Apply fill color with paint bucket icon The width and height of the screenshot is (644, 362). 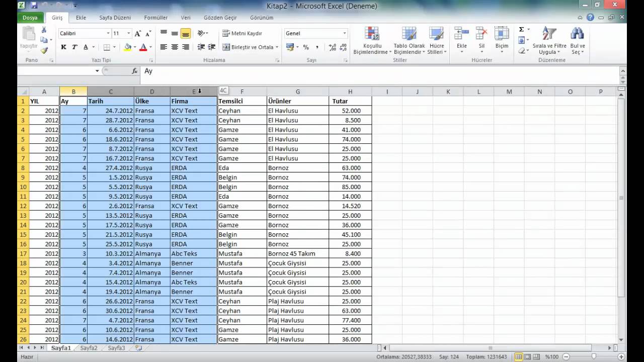pyautogui.click(x=128, y=47)
